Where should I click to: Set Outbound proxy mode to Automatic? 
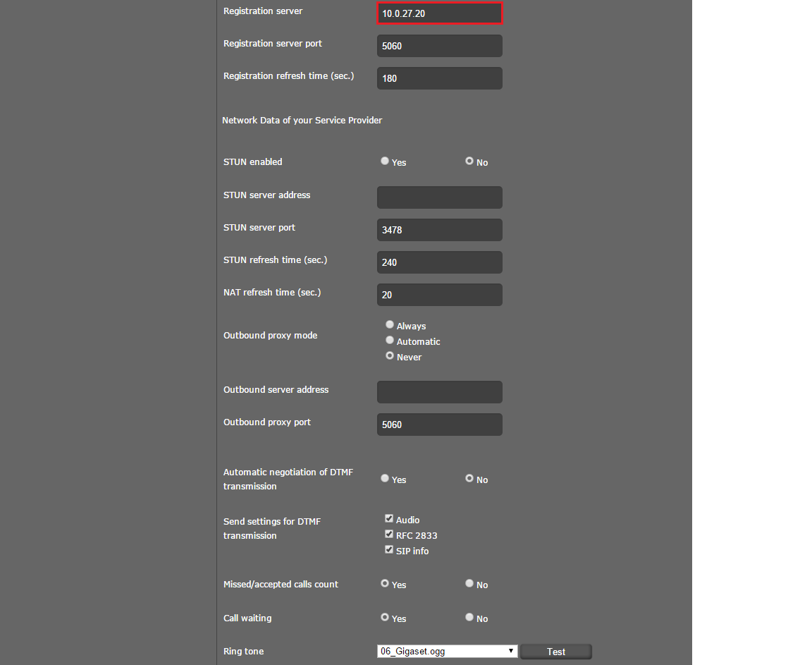coord(390,341)
